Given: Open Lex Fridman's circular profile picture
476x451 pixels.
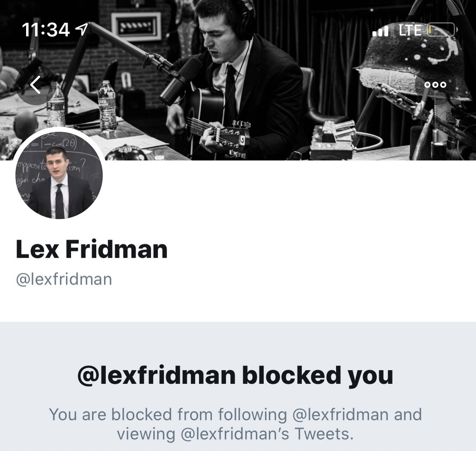Looking at the screenshot, I should coord(59,175).
